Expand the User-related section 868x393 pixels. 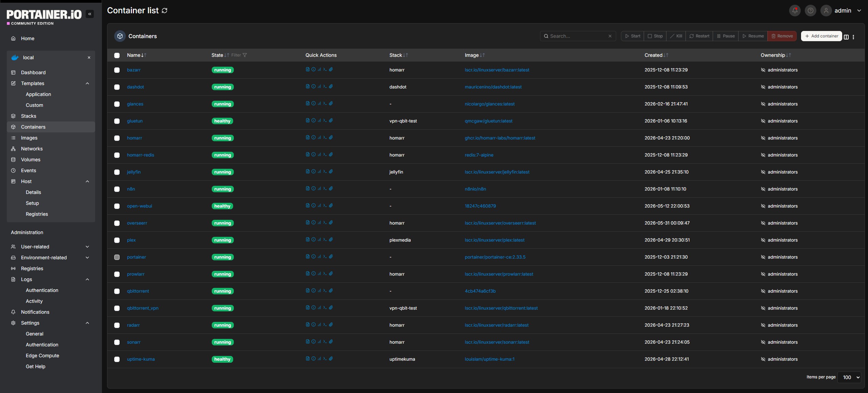87,247
